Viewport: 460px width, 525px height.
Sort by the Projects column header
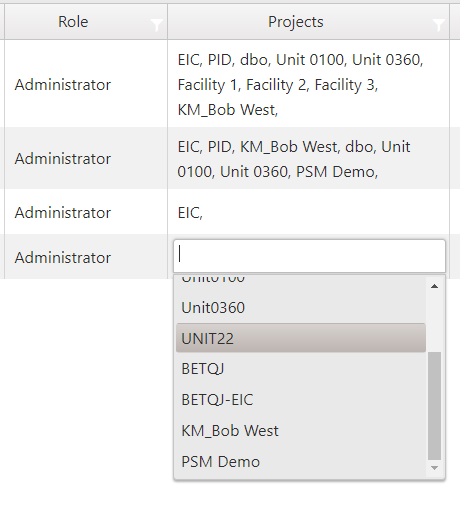click(296, 22)
